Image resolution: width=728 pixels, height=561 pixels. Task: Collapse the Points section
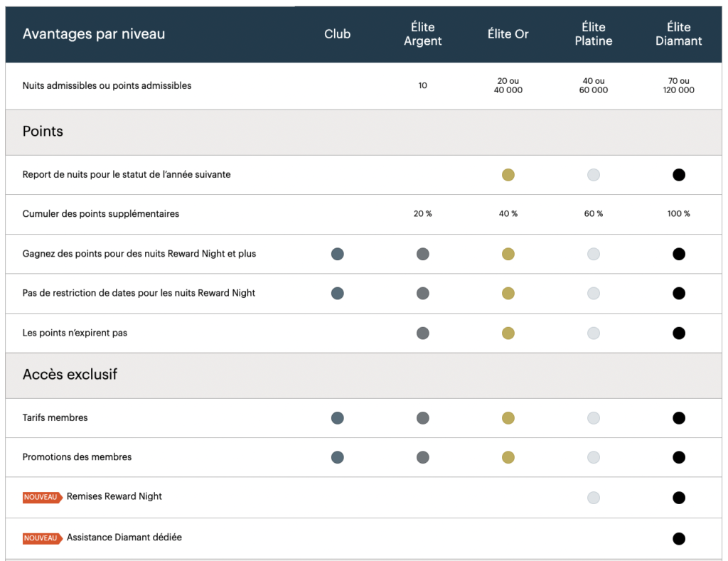pyautogui.click(x=43, y=132)
